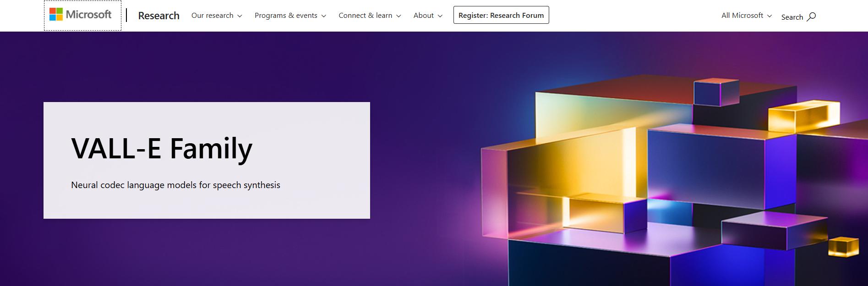
Task: Expand the All Microsoft menu
Action: [747, 16]
